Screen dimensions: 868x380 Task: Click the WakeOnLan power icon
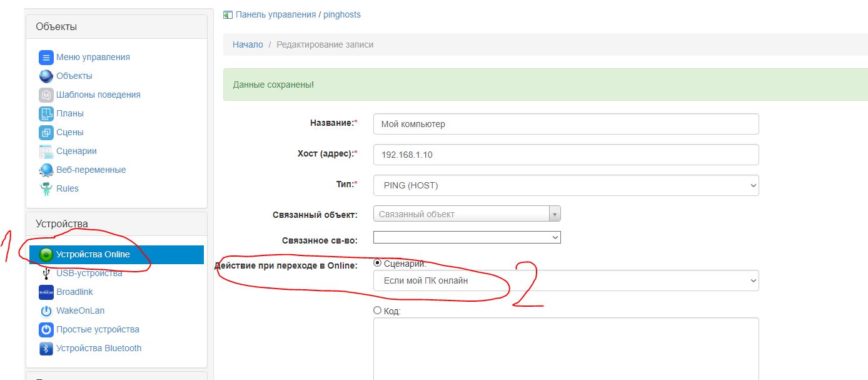point(46,311)
